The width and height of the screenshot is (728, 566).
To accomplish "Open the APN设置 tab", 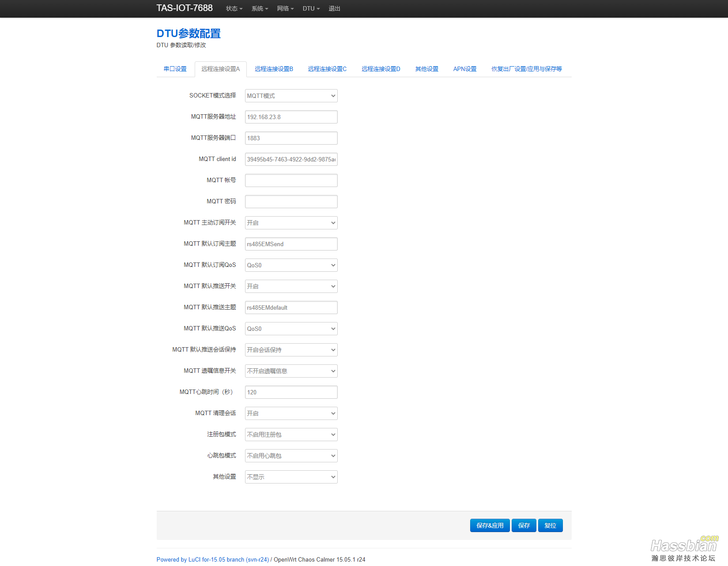I will 465,69.
